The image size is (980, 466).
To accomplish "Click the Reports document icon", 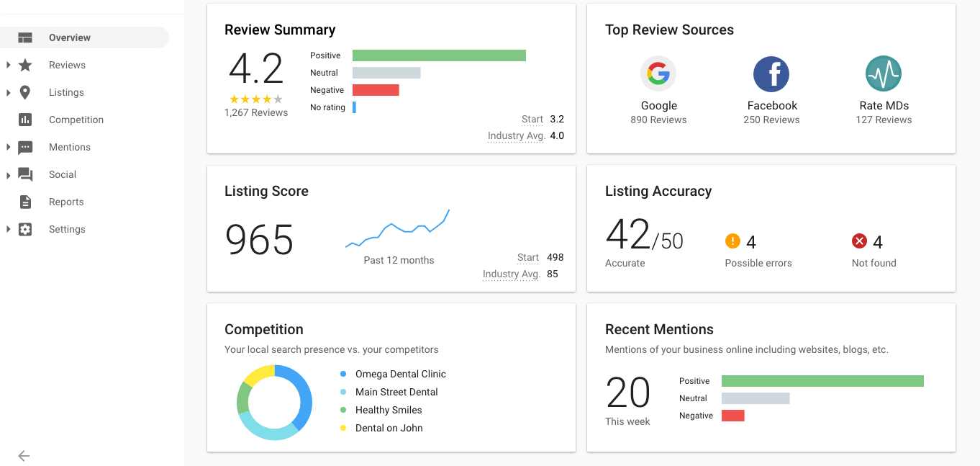I will (25, 202).
